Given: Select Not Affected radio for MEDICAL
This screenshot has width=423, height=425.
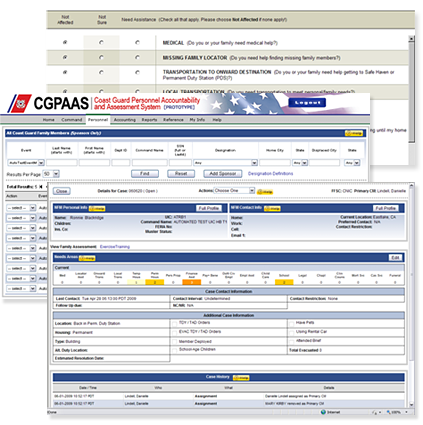Looking at the screenshot, I should (x=65, y=42).
